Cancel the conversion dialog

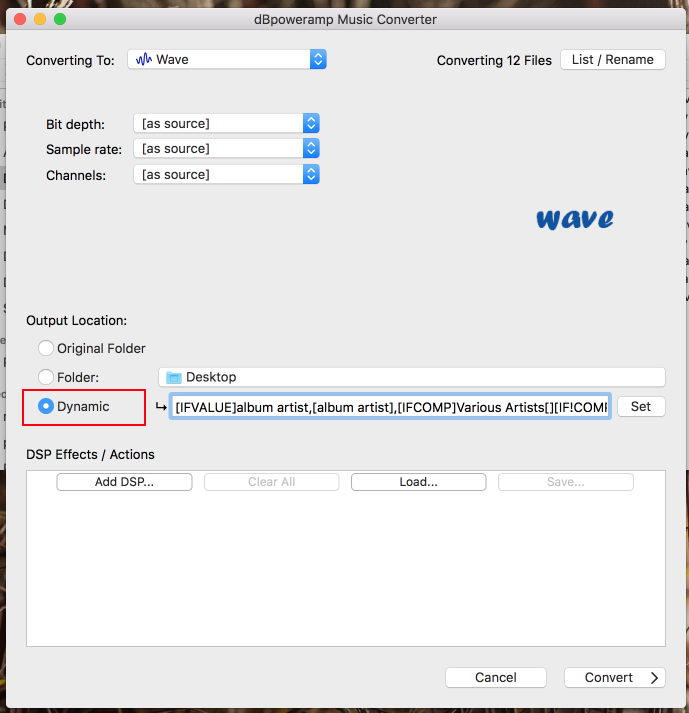495,678
